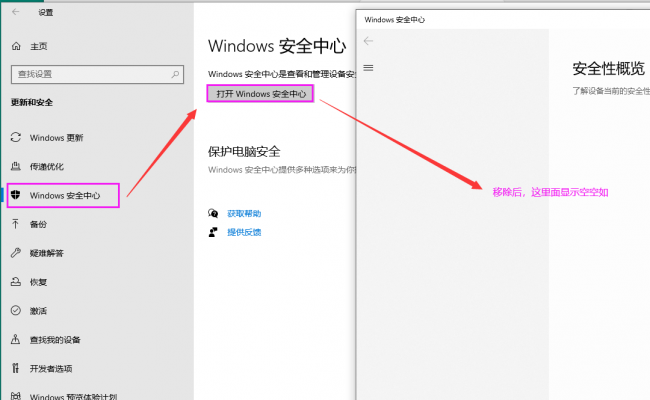Open 传递优化 sidebar entry
The width and height of the screenshot is (650, 400).
point(46,167)
